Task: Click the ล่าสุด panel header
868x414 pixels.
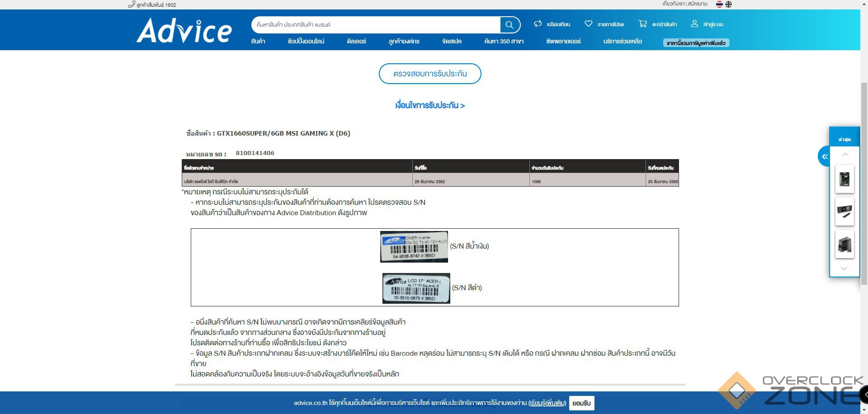Action: pyautogui.click(x=844, y=139)
